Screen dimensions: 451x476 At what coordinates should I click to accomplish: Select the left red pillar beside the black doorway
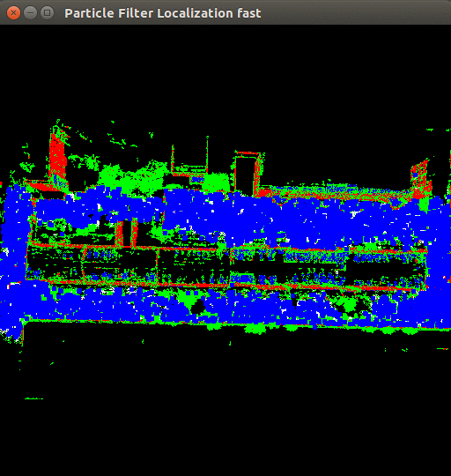point(120,233)
